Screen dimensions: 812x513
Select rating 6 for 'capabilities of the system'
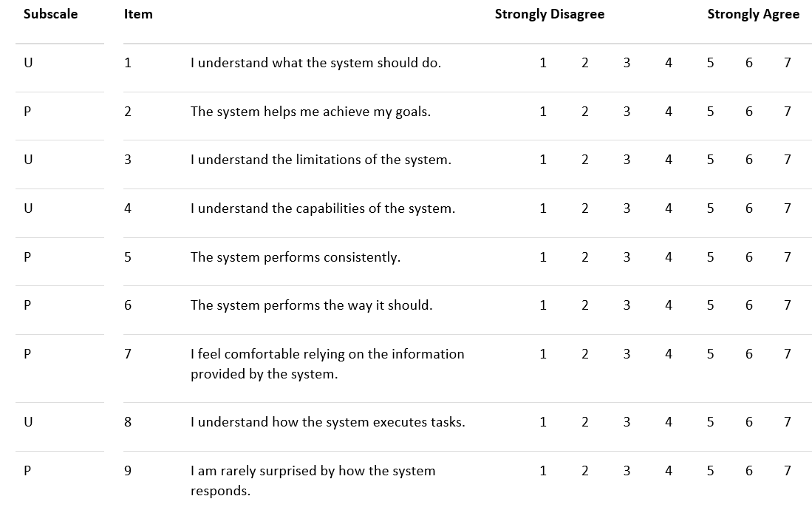tap(749, 208)
